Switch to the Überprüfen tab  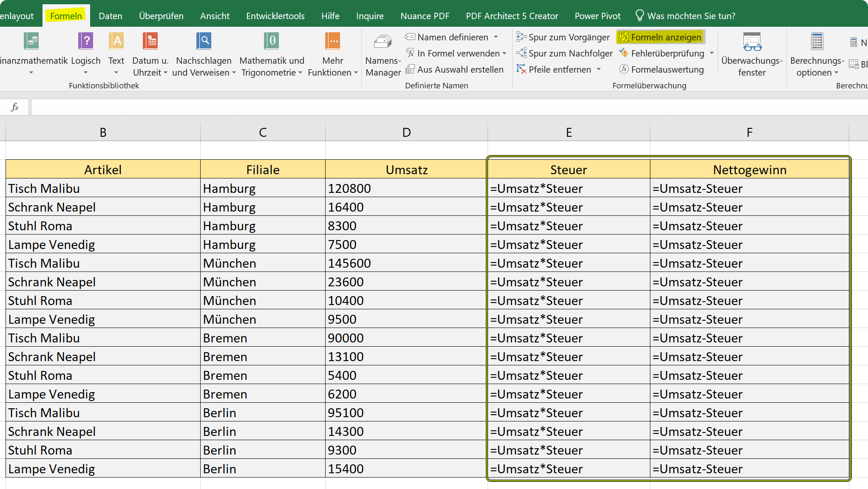161,16
